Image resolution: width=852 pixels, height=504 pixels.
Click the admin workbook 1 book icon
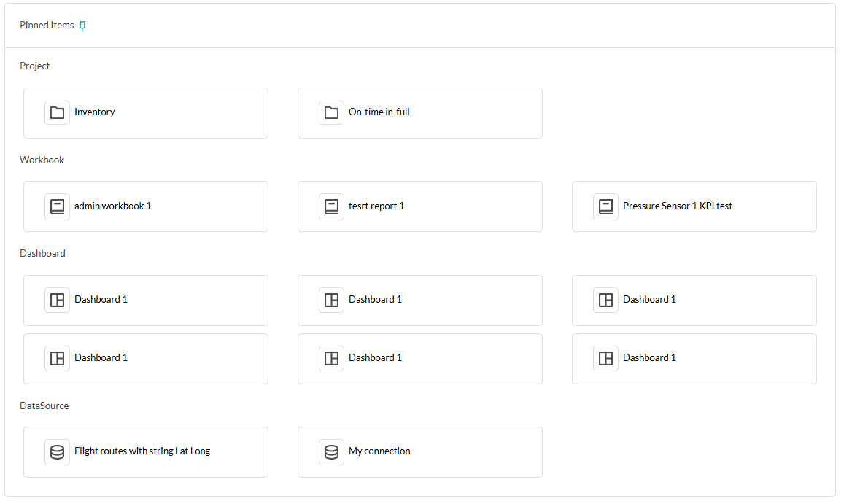pos(57,206)
